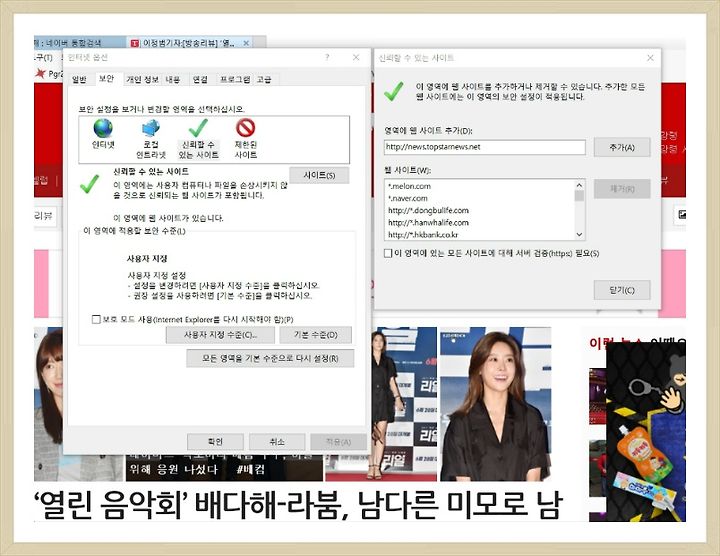720x556 pixels.
Task: Click the 사이트(S) button
Action: [x=319, y=175]
